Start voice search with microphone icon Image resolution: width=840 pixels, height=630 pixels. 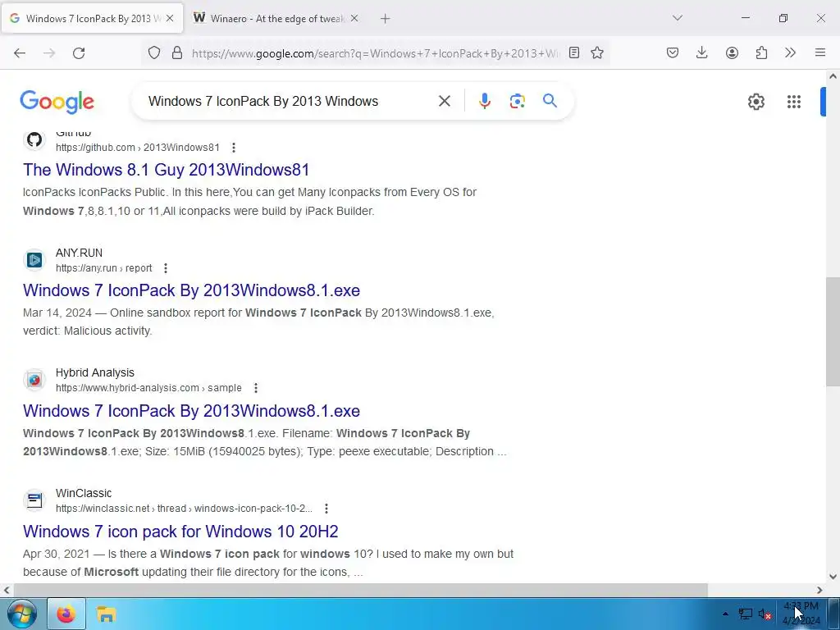(x=484, y=101)
